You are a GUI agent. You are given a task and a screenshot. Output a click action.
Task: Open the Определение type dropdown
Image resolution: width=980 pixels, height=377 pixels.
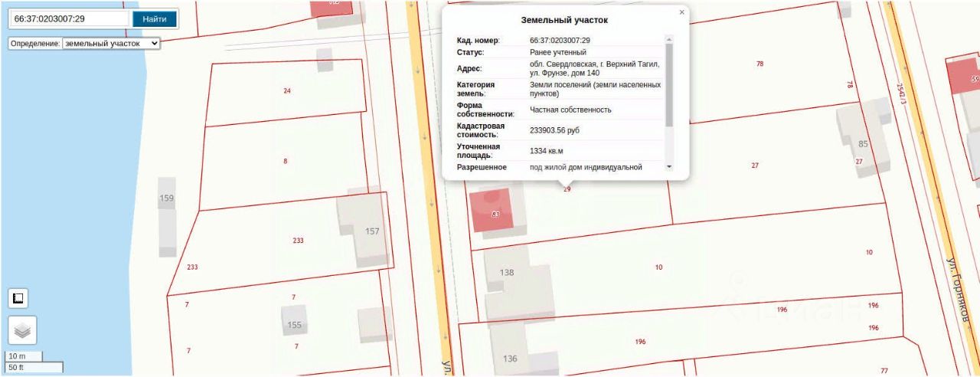click(x=111, y=44)
